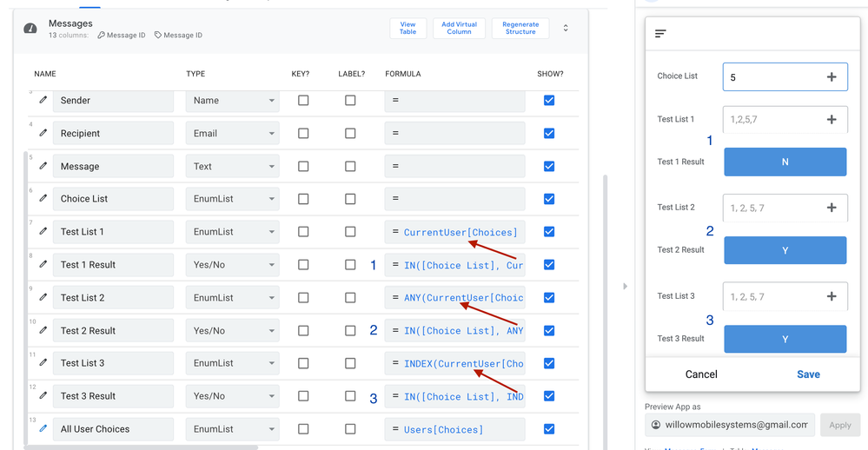The height and width of the screenshot is (450, 868).
Task: Edit the Test 2 Result column via pencil icon
Action: click(x=43, y=330)
